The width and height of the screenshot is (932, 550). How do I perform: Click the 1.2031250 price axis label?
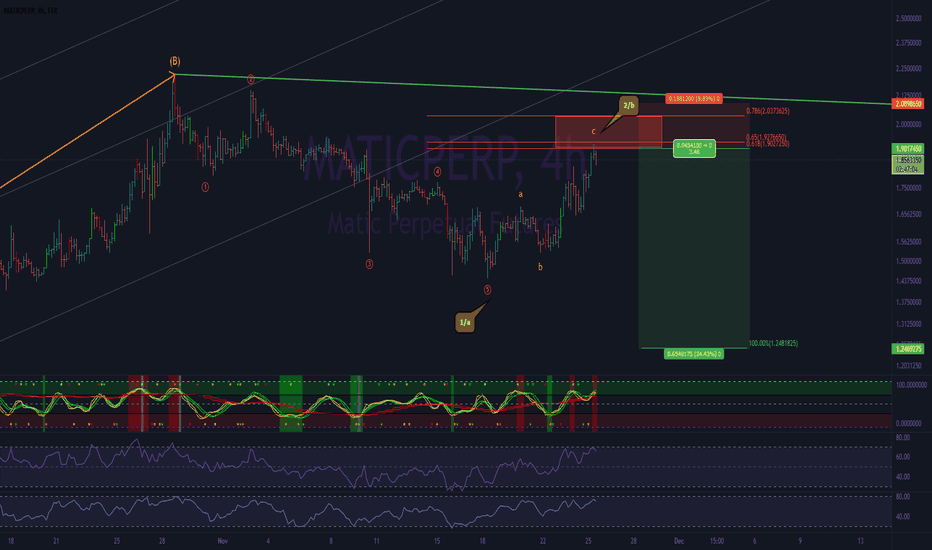click(x=908, y=366)
